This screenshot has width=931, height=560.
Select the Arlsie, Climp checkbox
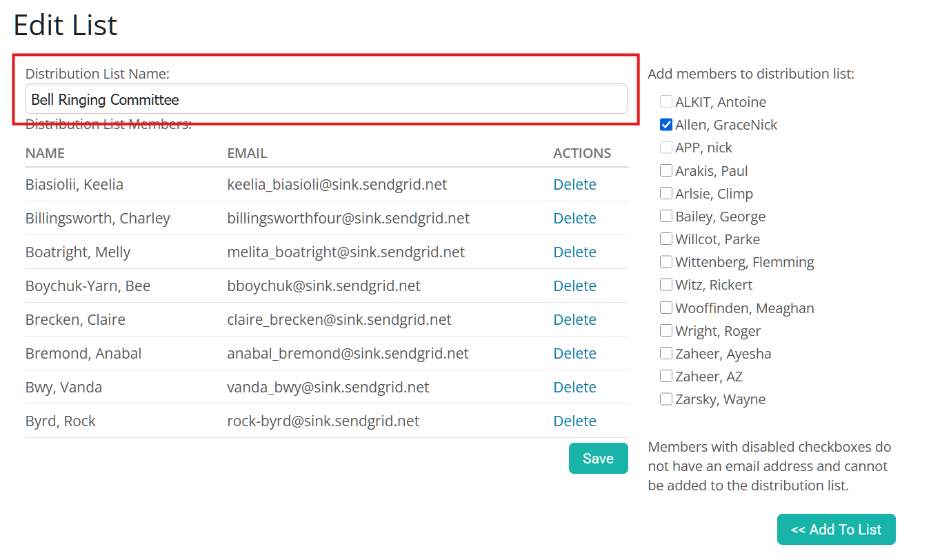click(666, 193)
